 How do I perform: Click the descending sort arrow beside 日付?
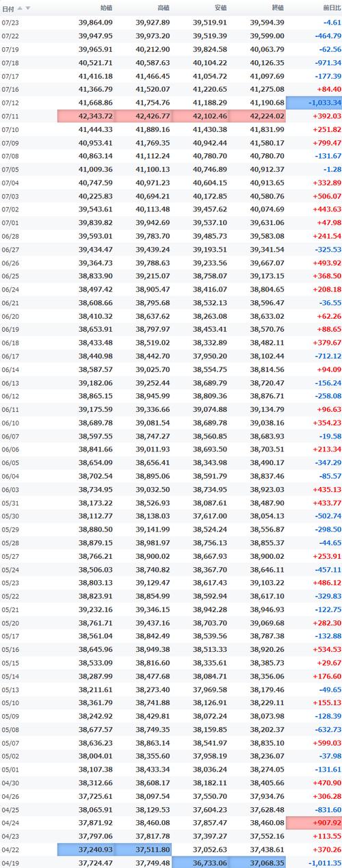(x=27, y=8)
